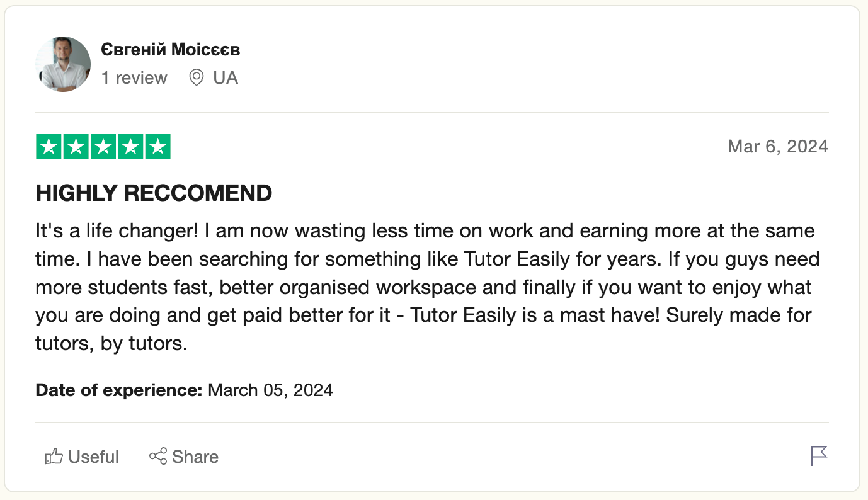Click the "Date of experience" label

118,390
